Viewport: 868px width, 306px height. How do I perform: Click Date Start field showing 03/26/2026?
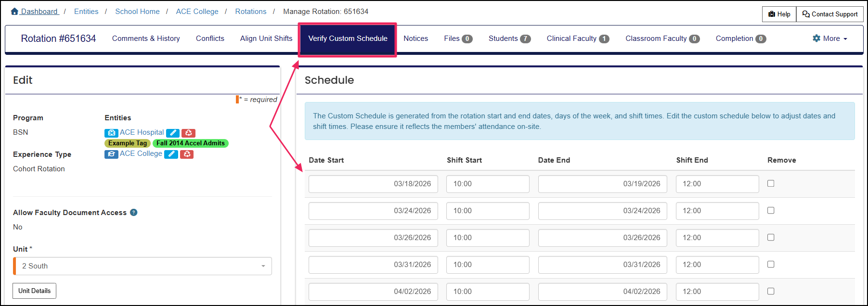[373, 238]
